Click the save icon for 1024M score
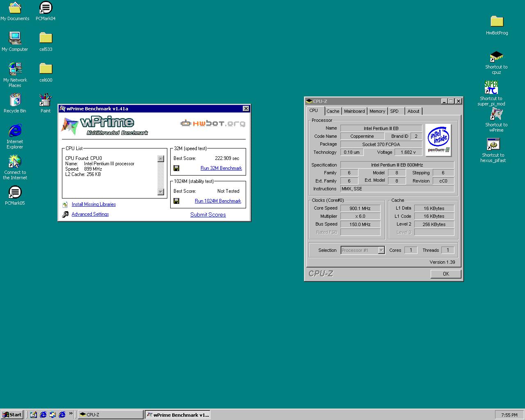The width and height of the screenshot is (525, 420). pos(176,201)
